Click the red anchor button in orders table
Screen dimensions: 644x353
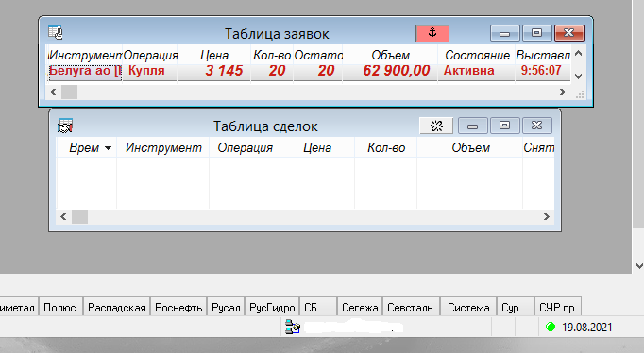432,33
